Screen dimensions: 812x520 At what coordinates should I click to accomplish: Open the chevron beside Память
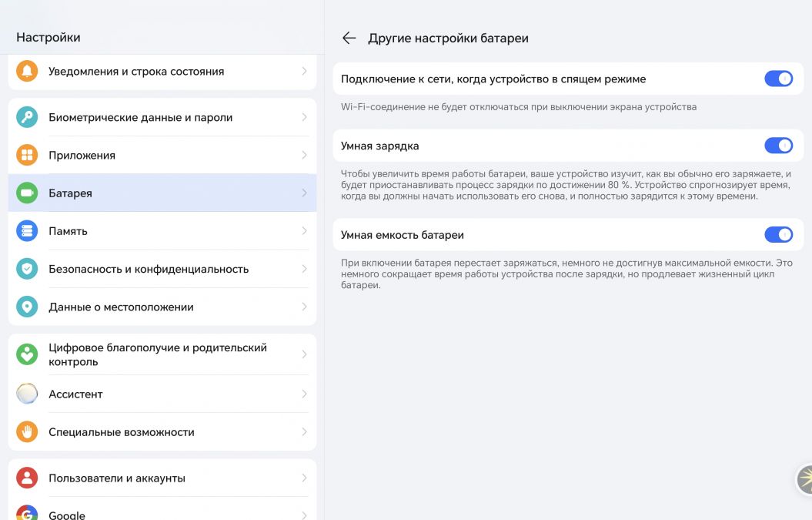click(305, 230)
